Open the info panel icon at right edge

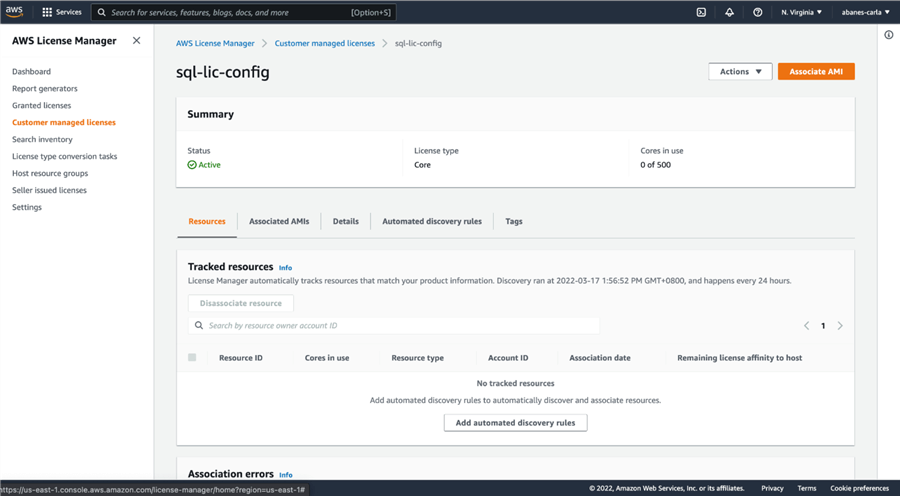[888, 35]
